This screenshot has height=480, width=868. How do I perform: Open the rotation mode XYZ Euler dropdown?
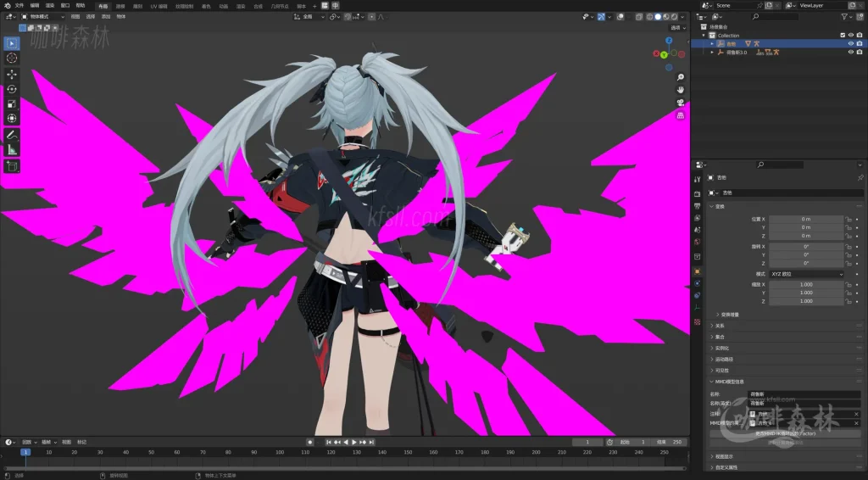[806, 274]
